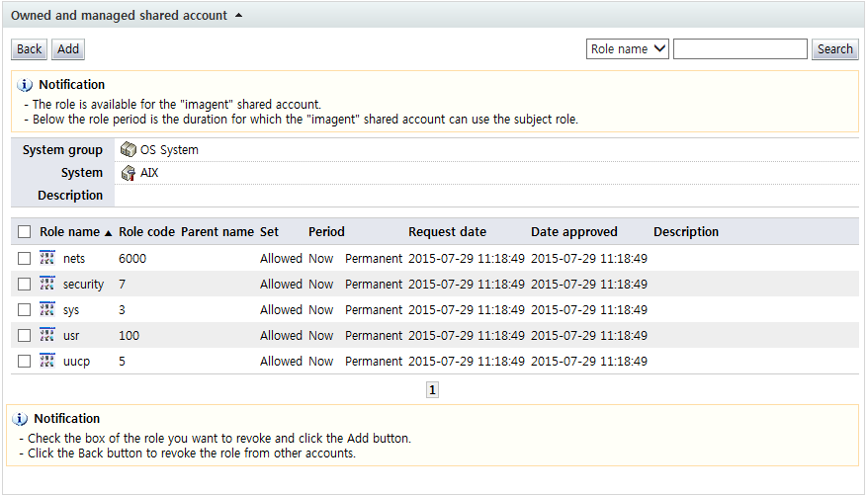
Task: Click the role icon beside uucp
Action: (47, 361)
